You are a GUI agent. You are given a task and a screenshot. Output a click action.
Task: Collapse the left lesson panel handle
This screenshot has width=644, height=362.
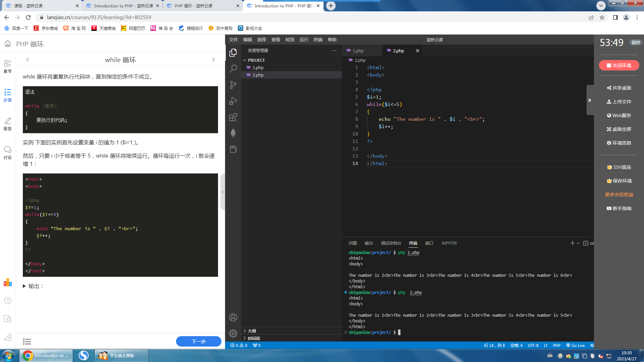222,192
